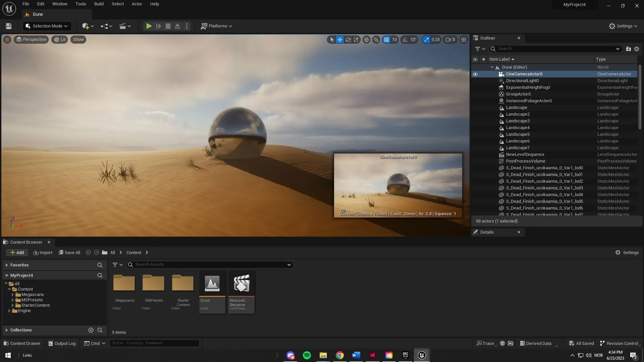The height and width of the screenshot is (362, 644).
Task: Open the Show flags menu
Action: (78, 40)
